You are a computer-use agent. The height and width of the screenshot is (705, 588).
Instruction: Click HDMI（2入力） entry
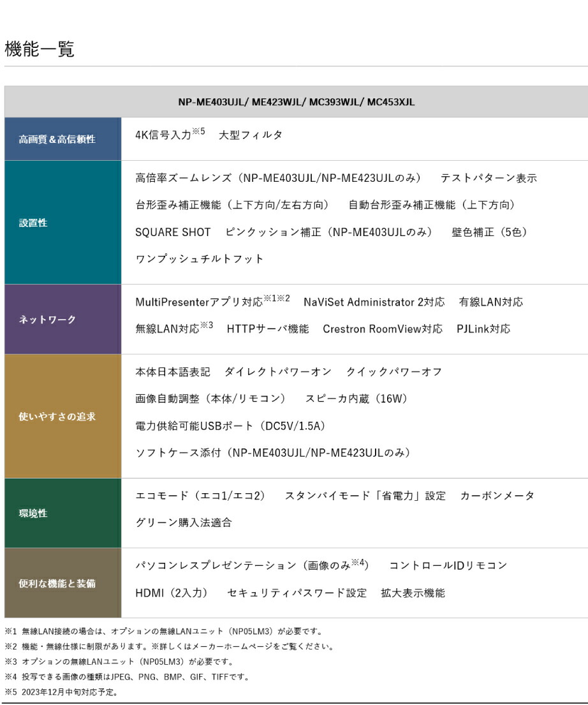[172, 593]
